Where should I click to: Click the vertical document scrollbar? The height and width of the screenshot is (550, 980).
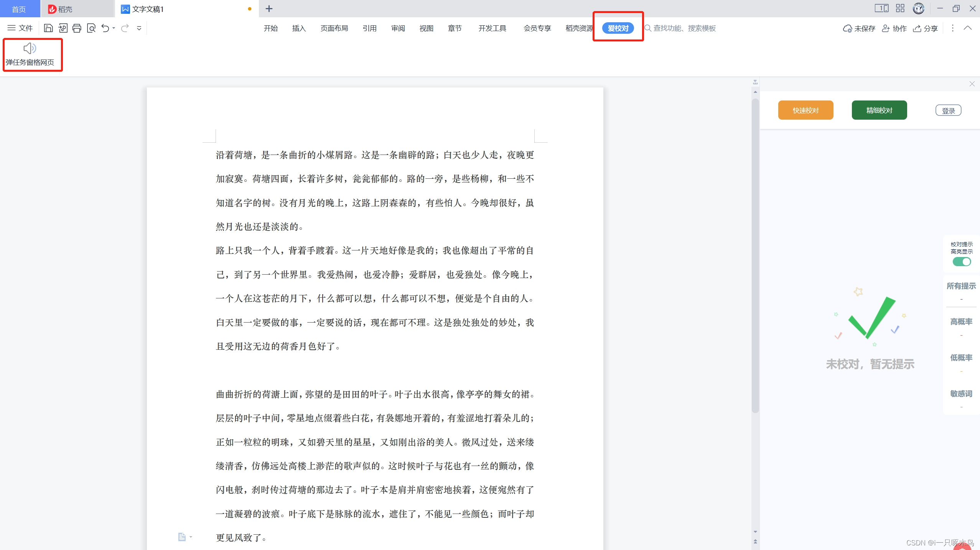[x=755, y=255]
